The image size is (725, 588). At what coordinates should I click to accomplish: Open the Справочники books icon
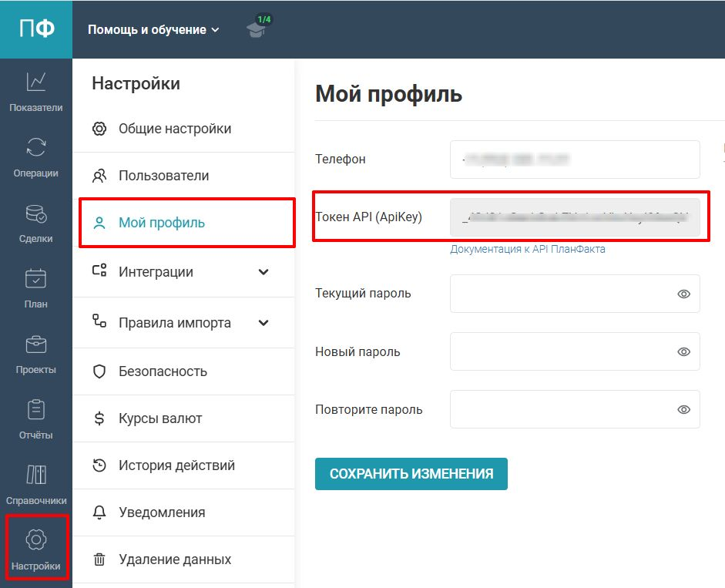click(36, 474)
